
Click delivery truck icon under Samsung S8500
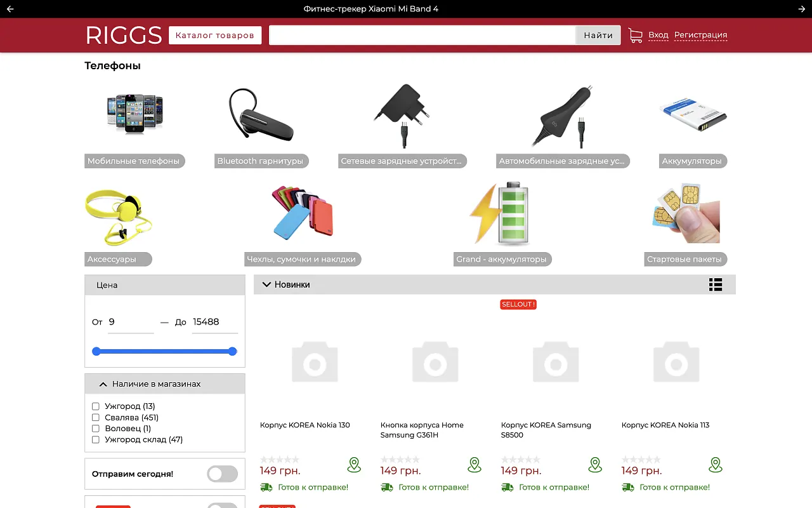tap(507, 487)
